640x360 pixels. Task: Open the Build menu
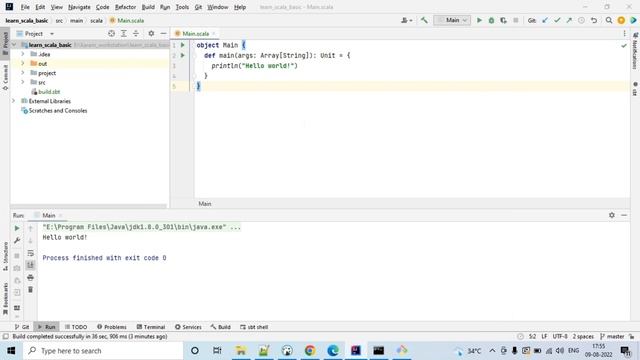[148, 7]
